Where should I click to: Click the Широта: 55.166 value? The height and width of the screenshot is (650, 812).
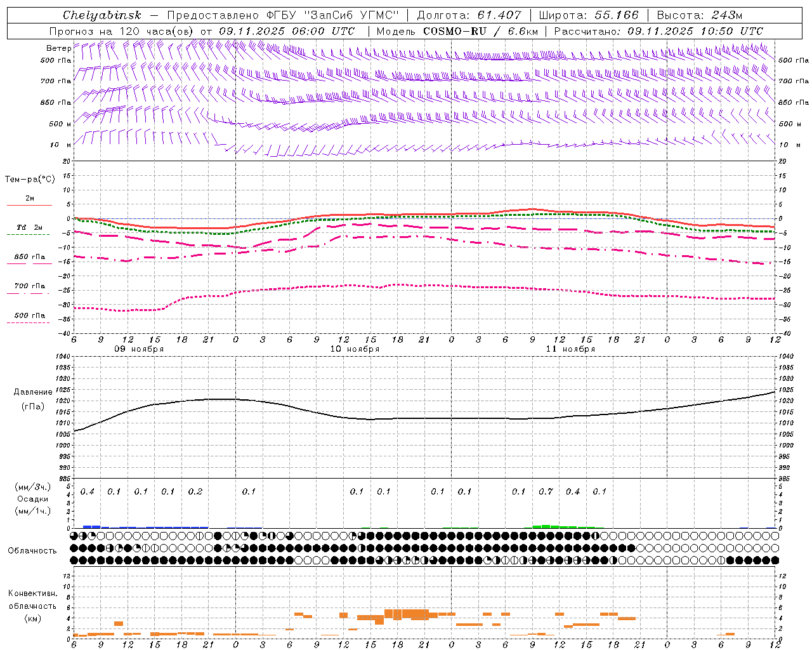[x=588, y=15]
